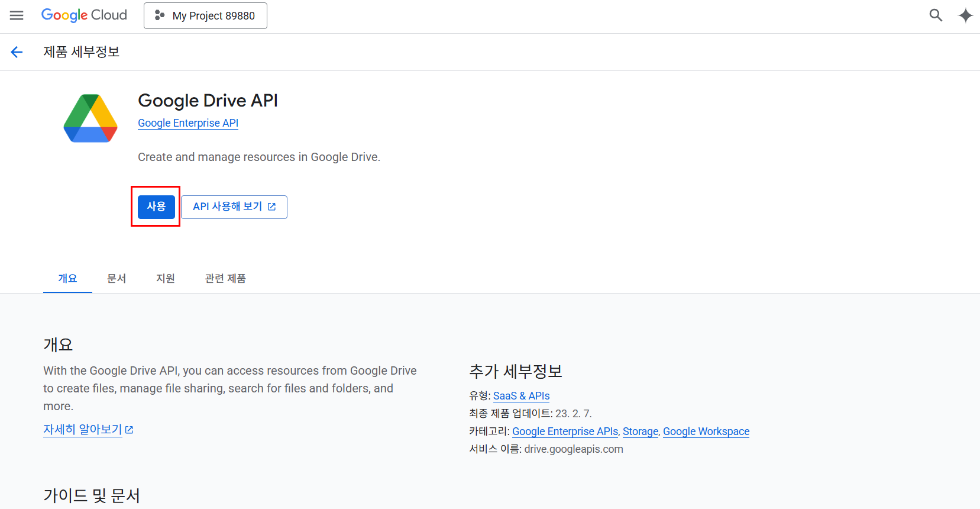Select the 개요 tab
Image resolution: width=980 pixels, height=509 pixels.
point(67,278)
